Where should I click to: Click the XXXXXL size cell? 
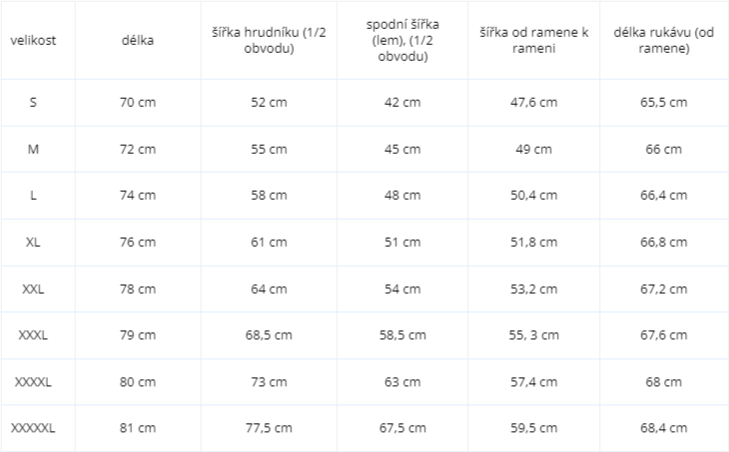point(33,428)
